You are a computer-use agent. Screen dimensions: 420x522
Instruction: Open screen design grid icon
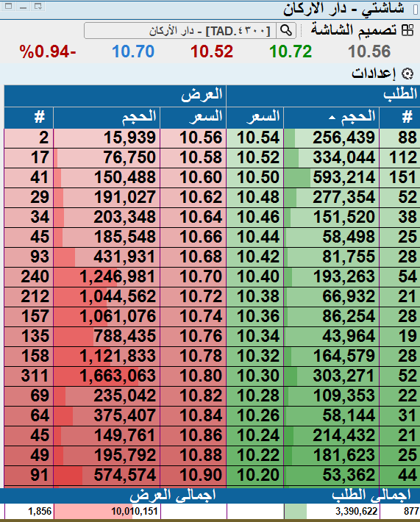click(407, 30)
